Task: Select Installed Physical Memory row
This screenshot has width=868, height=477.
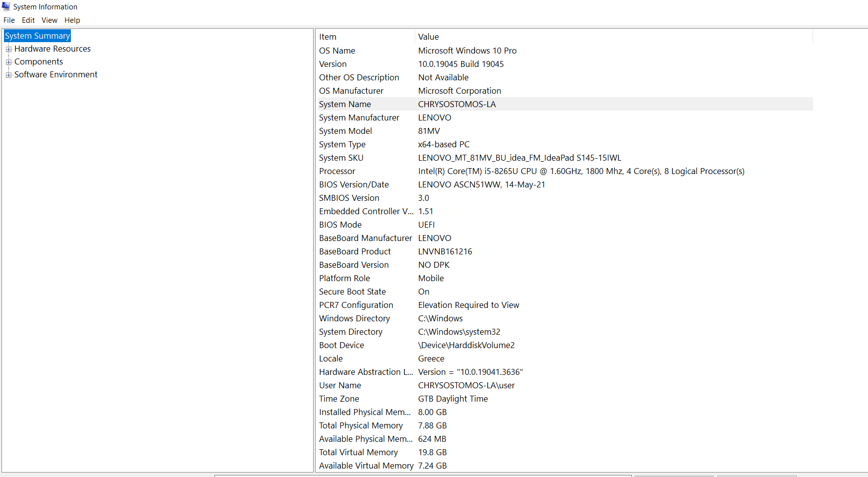Action: tap(564, 412)
